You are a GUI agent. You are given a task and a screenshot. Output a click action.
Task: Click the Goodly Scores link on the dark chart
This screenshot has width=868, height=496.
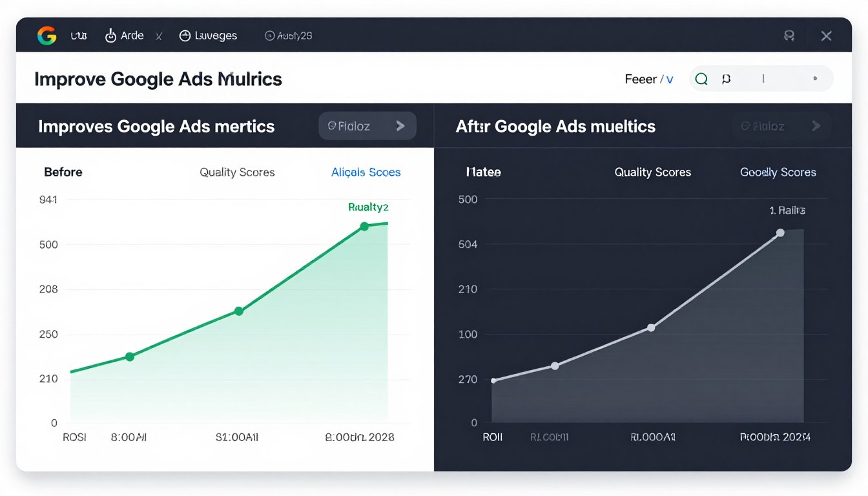[x=778, y=172]
